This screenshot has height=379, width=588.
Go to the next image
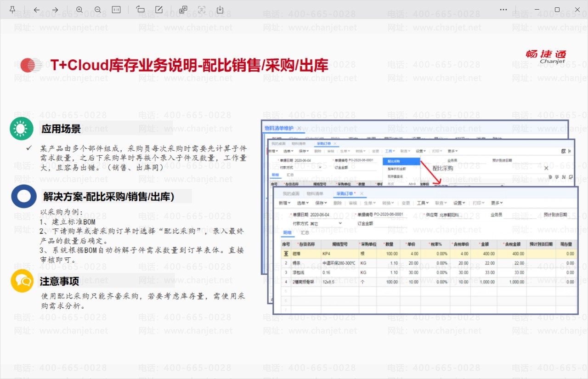55,10
